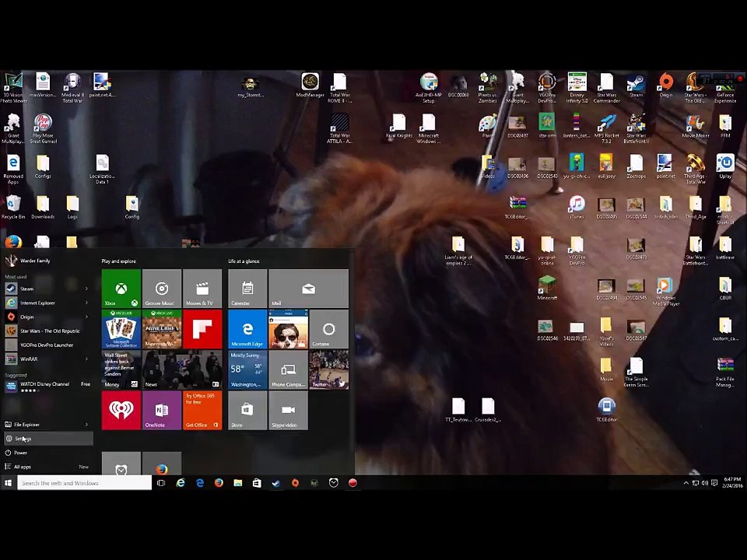Expand the Steam jump list arrow
Viewport: 747px width, 560px height.
tap(86, 289)
